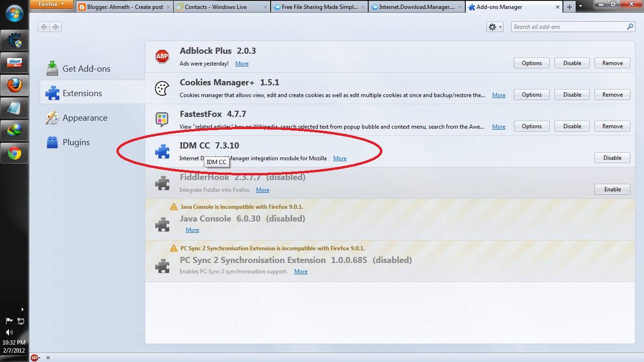
Task: Open the list all tabs dropdown arrow
Action: coord(580,7)
